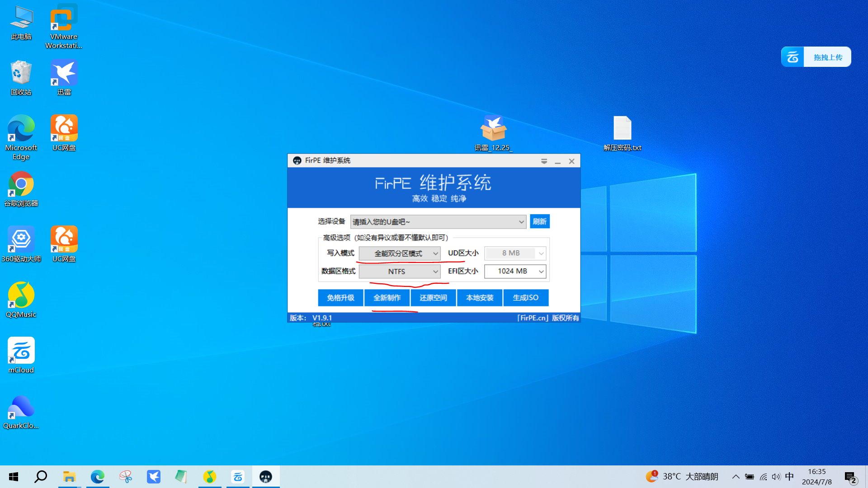868x488 pixels.
Task: Expand the NTFS data format dropdown
Action: (x=400, y=272)
